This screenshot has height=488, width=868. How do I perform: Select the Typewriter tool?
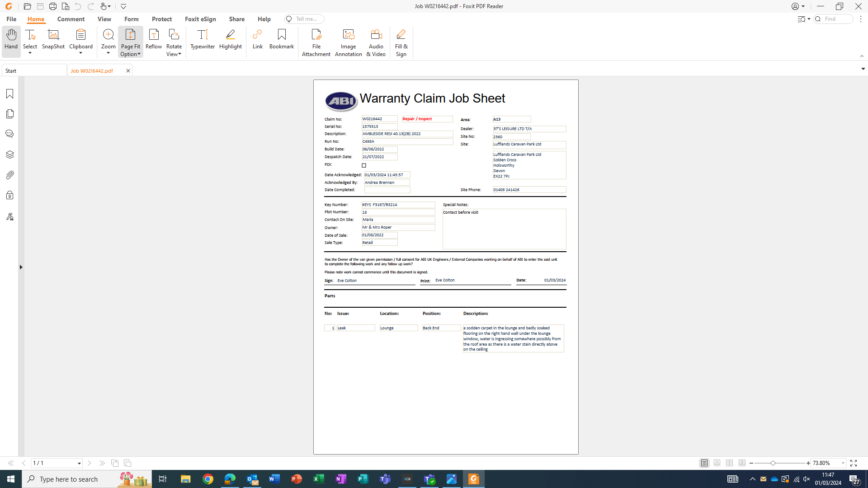pos(203,39)
